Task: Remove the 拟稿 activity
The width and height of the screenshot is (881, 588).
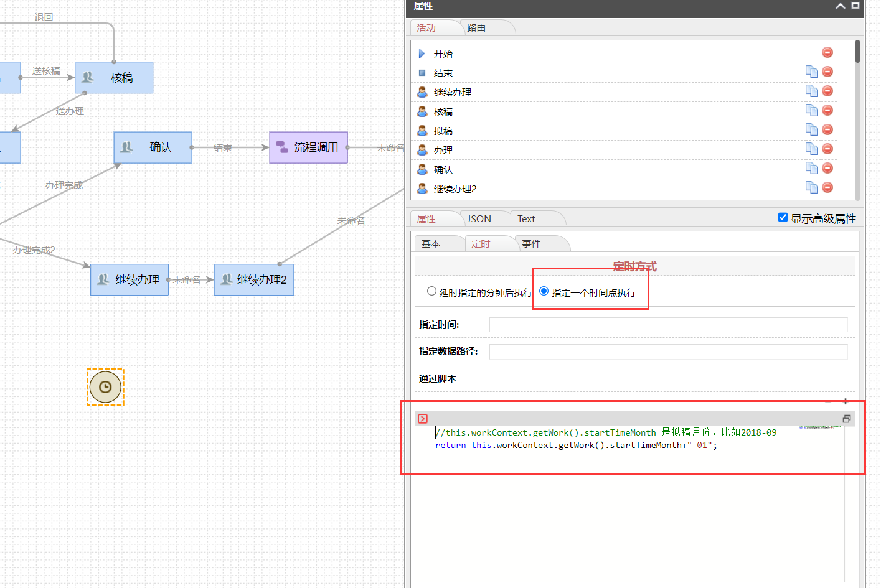Action: 827,130
